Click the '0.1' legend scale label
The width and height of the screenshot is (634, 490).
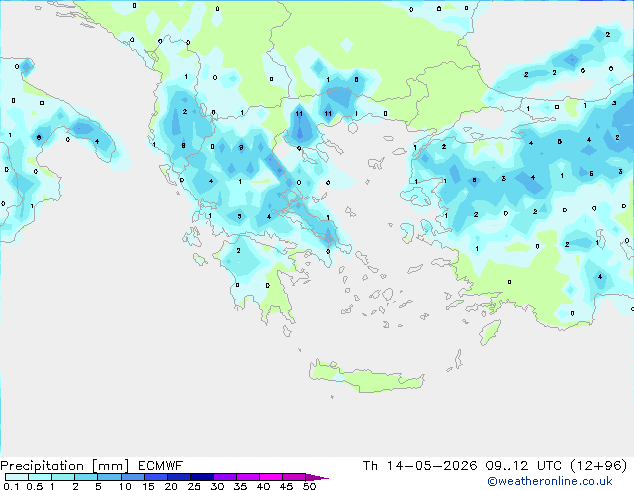coord(11,486)
